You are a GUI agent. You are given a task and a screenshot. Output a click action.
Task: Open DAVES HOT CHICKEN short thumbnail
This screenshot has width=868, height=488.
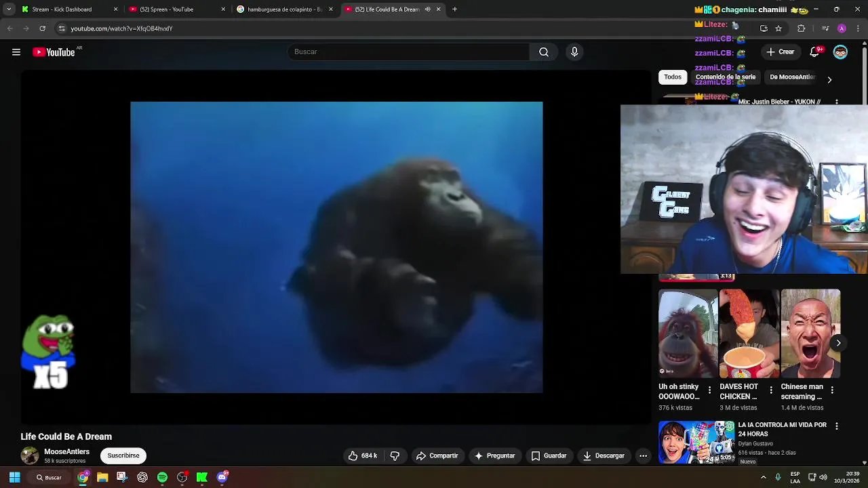(749, 333)
